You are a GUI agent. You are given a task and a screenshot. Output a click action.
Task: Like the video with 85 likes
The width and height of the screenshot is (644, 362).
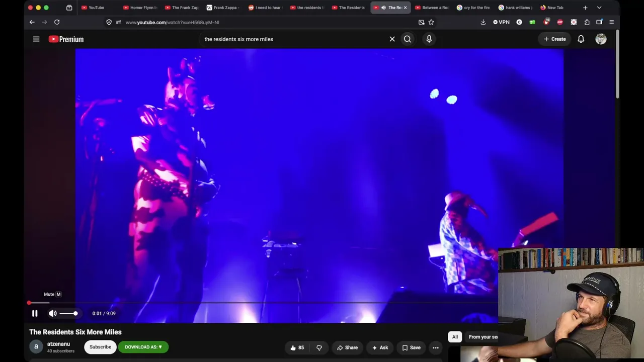coord(297,347)
